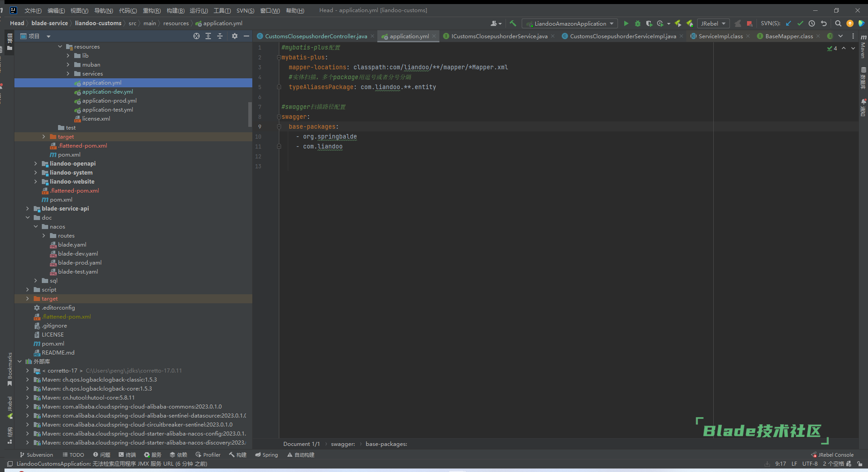
Task: Open the 重构(R) menu
Action: click(x=152, y=10)
